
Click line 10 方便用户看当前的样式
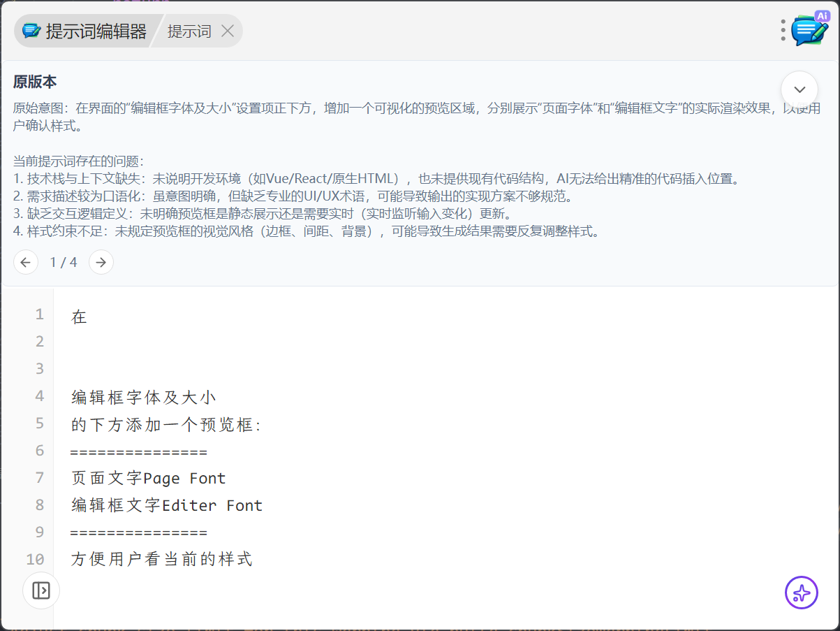pyautogui.click(x=162, y=559)
